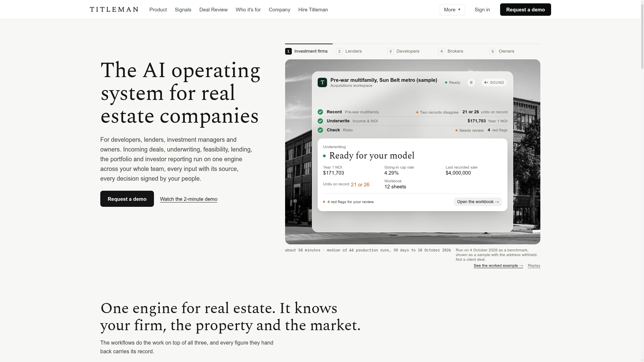Select the Investment firms tab
The image size is (644, 362).
tap(309, 51)
